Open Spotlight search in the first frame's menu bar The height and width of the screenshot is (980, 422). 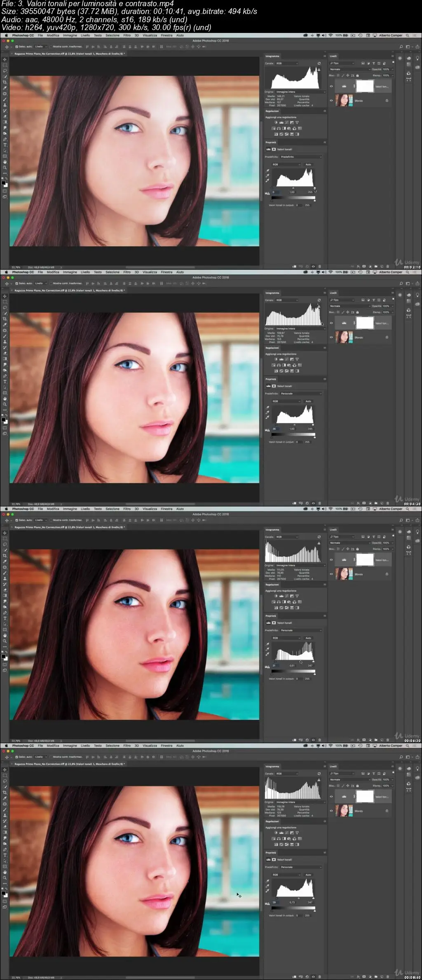click(408, 35)
